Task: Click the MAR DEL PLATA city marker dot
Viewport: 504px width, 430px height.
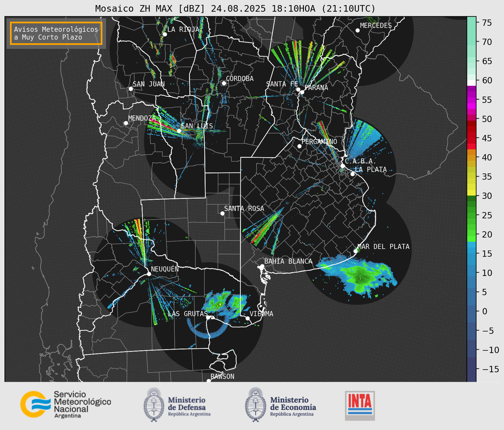Action: pyautogui.click(x=356, y=251)
